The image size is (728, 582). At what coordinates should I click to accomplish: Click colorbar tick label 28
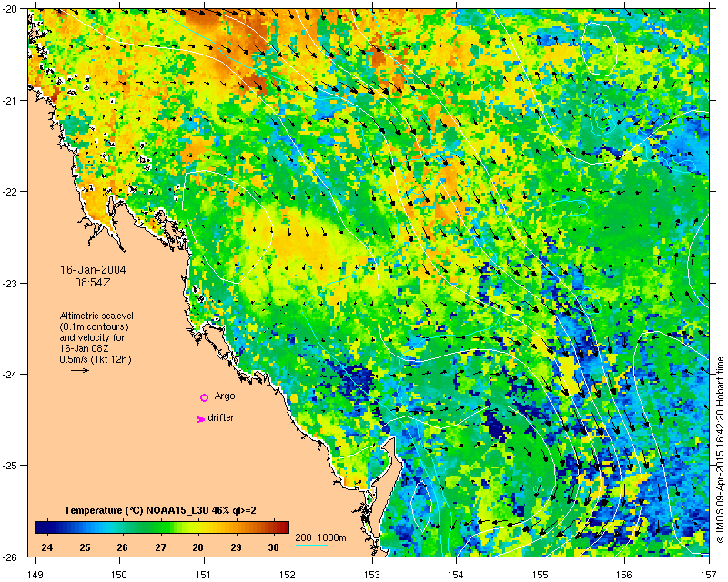[197, 547]
